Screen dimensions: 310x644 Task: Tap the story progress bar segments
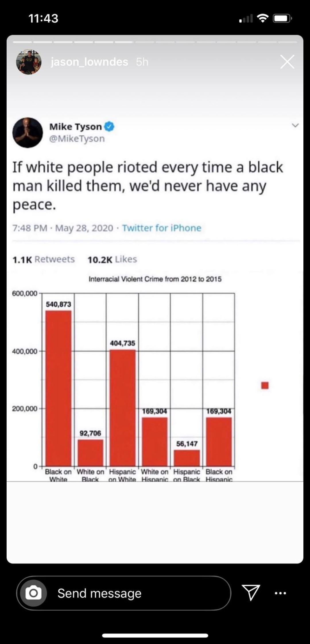click(155, 42)
